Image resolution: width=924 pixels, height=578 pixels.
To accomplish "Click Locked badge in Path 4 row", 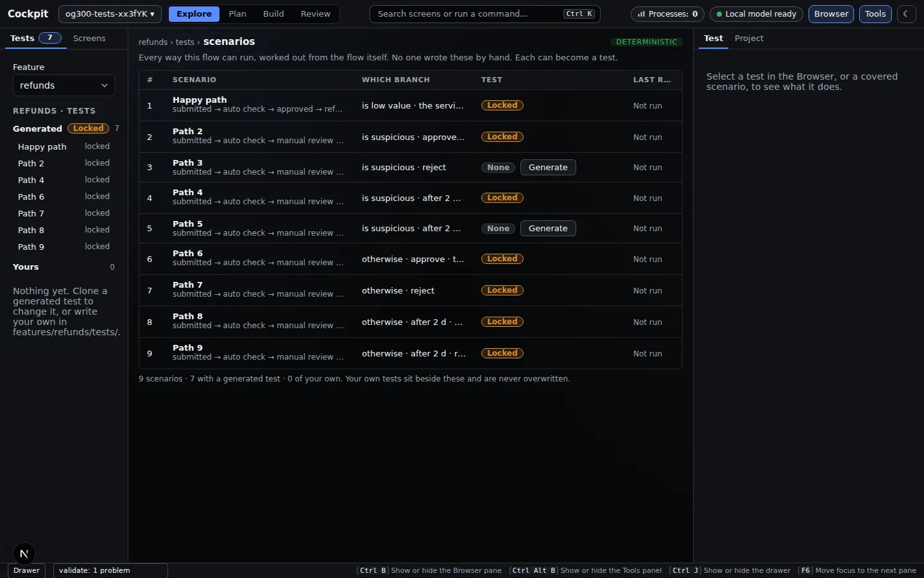I will tap(502, 198).
